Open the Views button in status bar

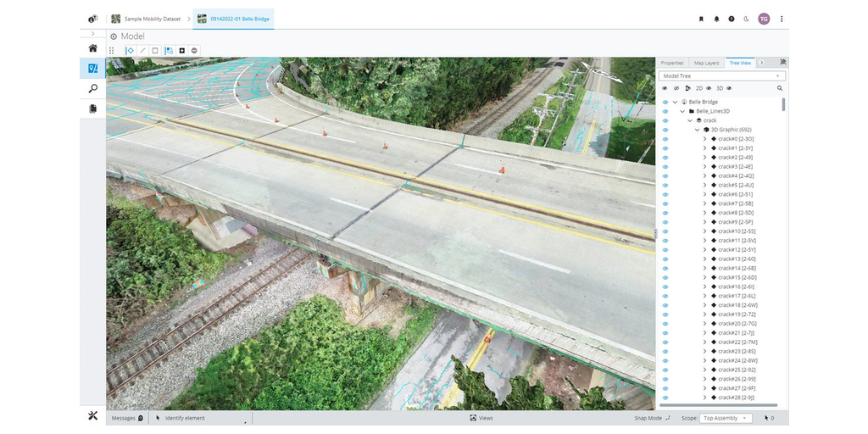point(481,418)
